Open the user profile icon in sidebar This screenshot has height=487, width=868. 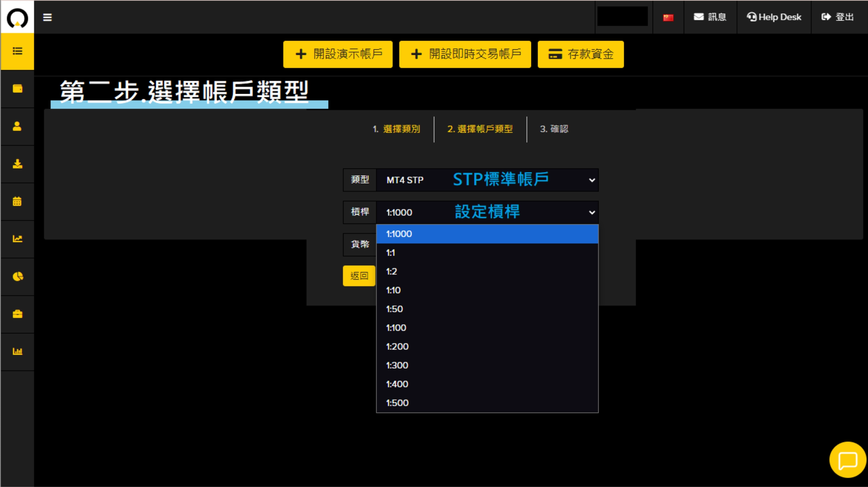(x=17, y=126)
